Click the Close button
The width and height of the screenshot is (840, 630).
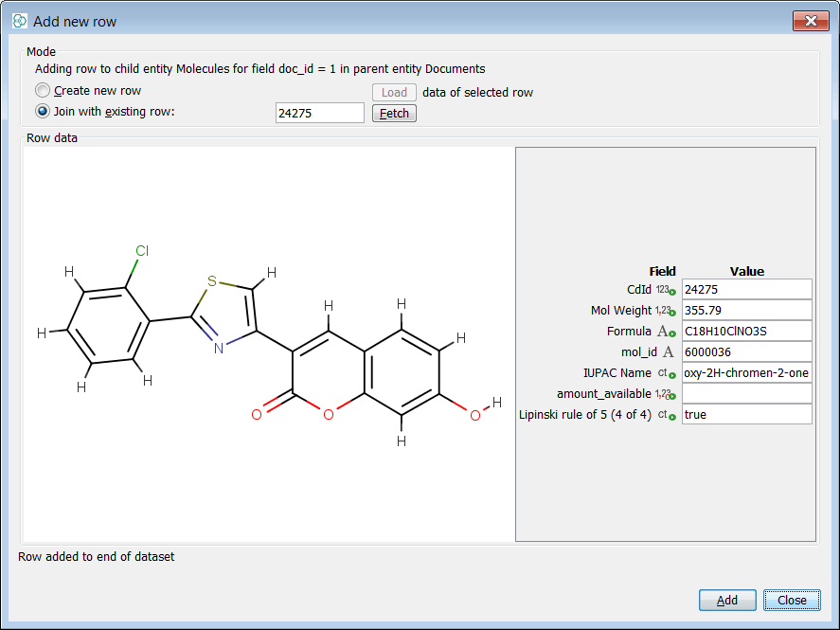792,600
